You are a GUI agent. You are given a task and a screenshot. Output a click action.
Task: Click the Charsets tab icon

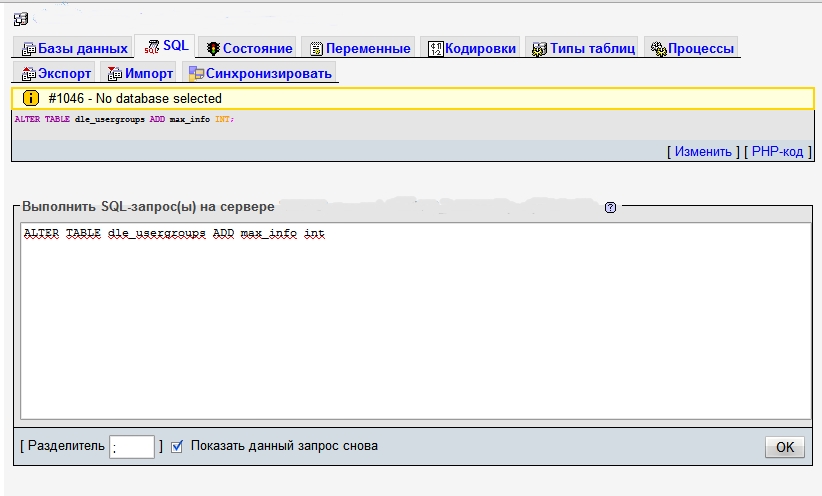click(436, 48)
